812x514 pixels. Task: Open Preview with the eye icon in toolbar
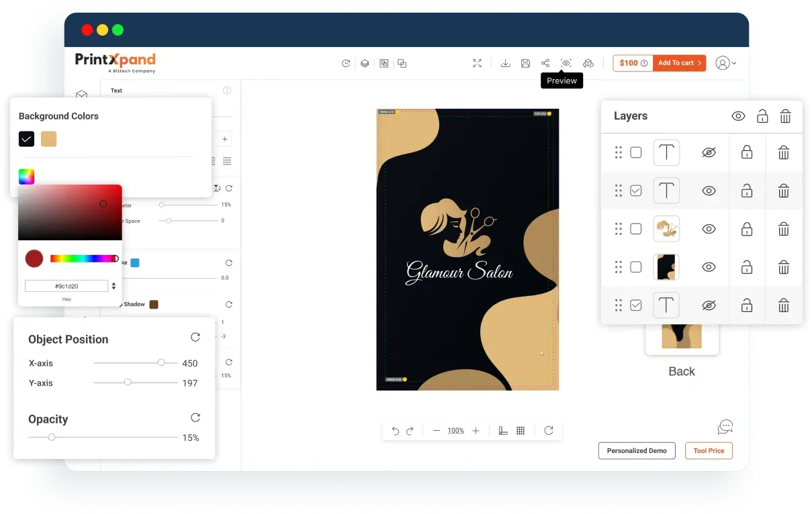tap(566, 63)
